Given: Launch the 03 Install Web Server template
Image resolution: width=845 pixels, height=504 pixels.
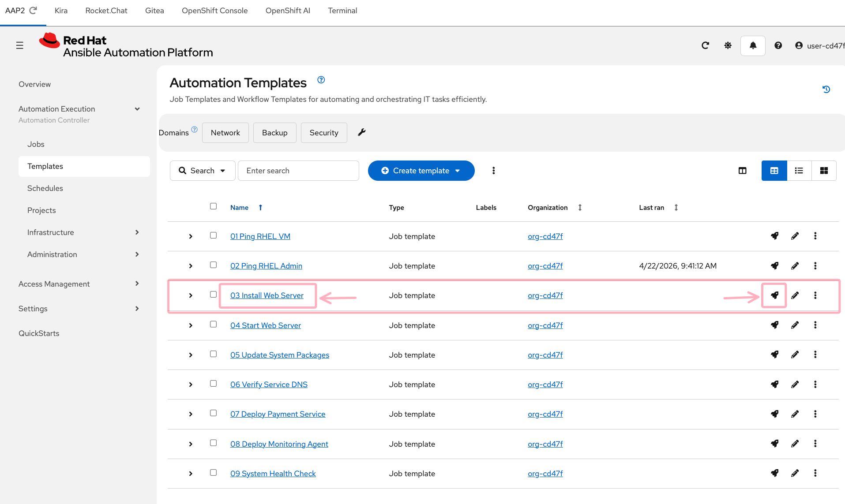Looking at the screenshot, I should click(x=774, y=295).
